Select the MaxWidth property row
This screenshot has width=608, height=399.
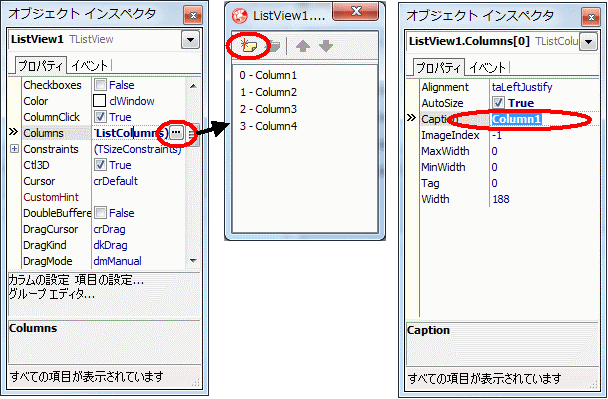[509, 151]
